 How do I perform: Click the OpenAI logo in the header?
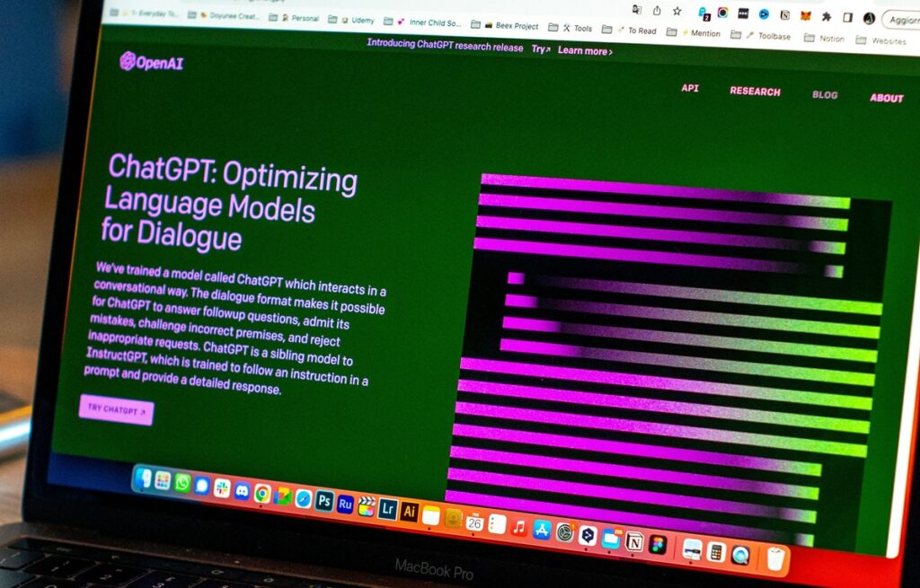point(151,62)
